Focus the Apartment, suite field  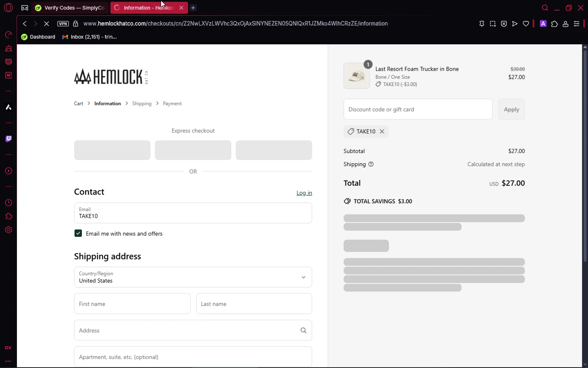193,357
